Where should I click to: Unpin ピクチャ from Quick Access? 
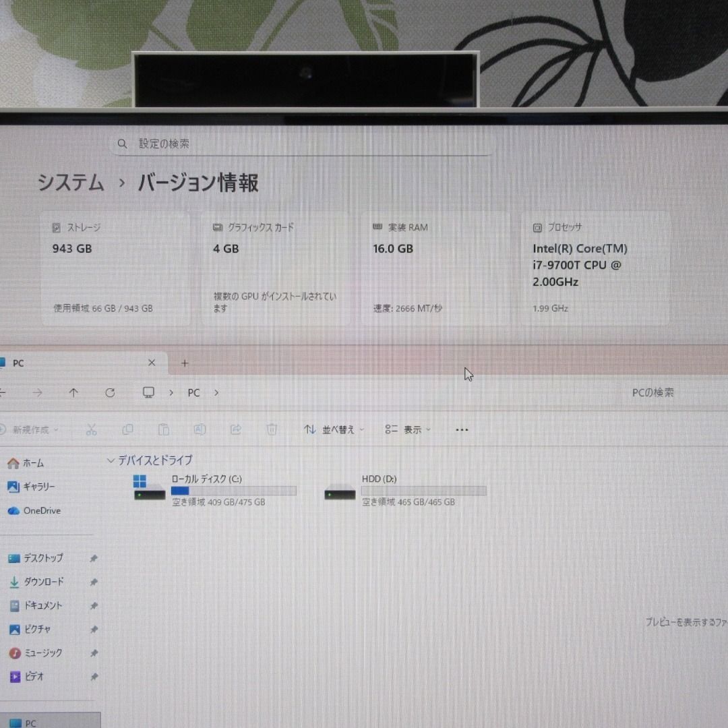(x=95, y=629)
